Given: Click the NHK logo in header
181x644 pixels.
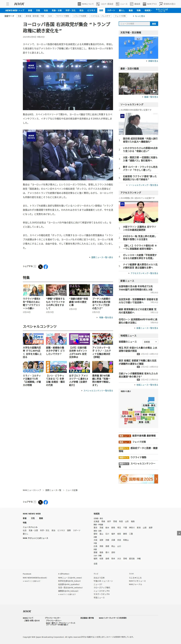Looking at the screenshot, I should click(19, 4).
